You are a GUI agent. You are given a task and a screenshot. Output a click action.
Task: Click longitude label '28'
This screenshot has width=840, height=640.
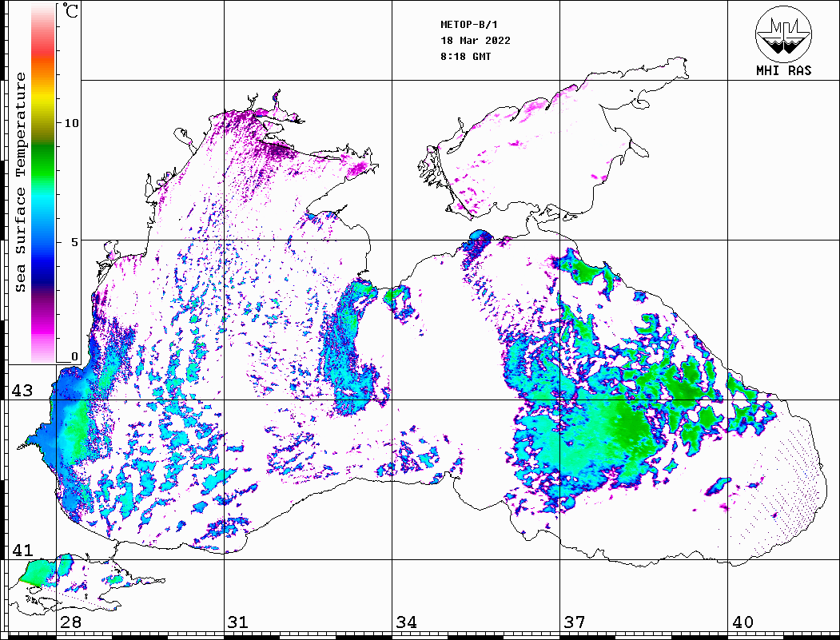[x=70, y=622]
